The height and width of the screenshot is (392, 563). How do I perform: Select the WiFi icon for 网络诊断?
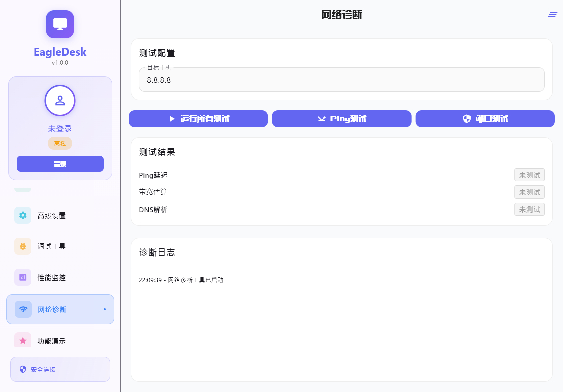tap(22, 309)
